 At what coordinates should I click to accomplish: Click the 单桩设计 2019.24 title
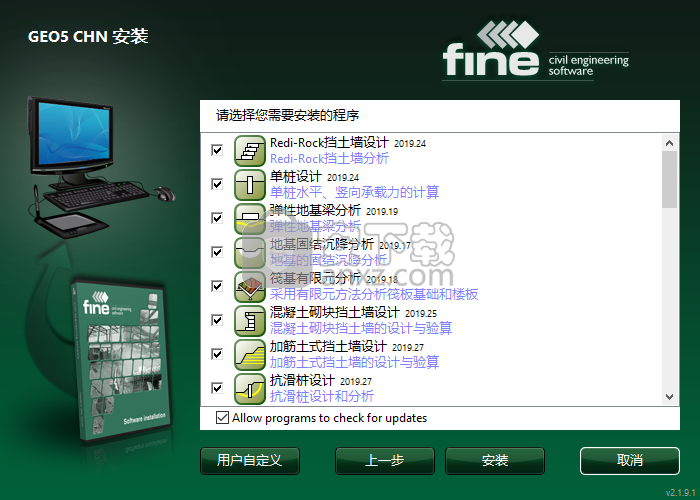pos(315,177)
